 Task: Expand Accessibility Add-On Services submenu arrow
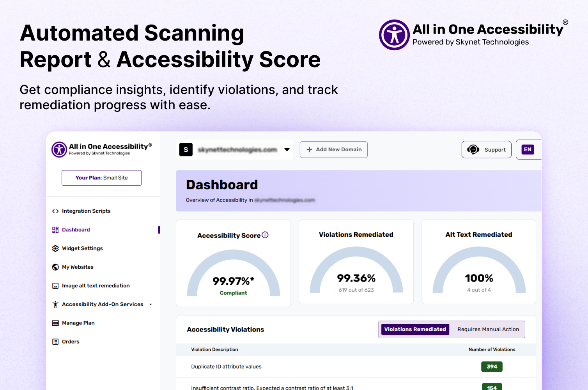[x=151, y=305]
